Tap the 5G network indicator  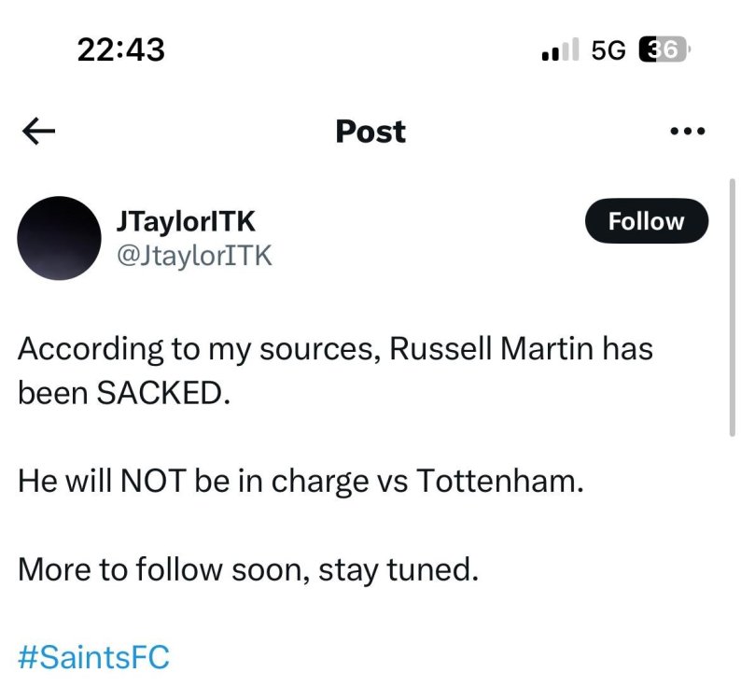pos(608,51)
